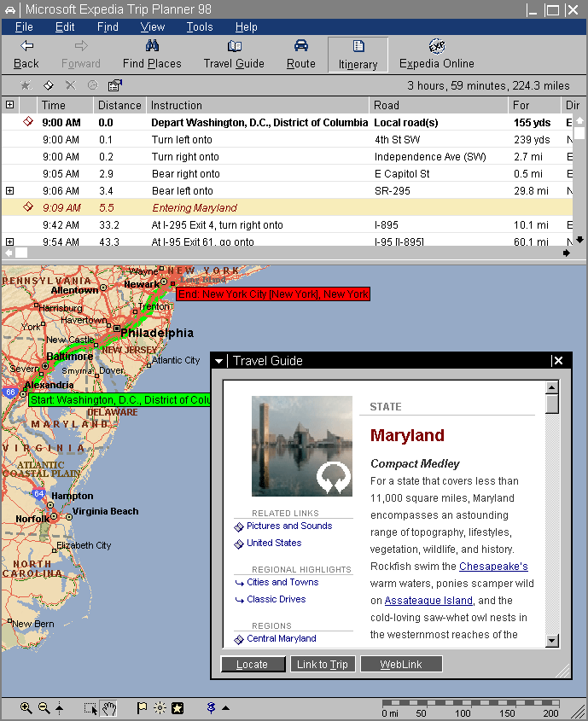Open the File menu
588x721 pixels.
(x=24, y=27)
